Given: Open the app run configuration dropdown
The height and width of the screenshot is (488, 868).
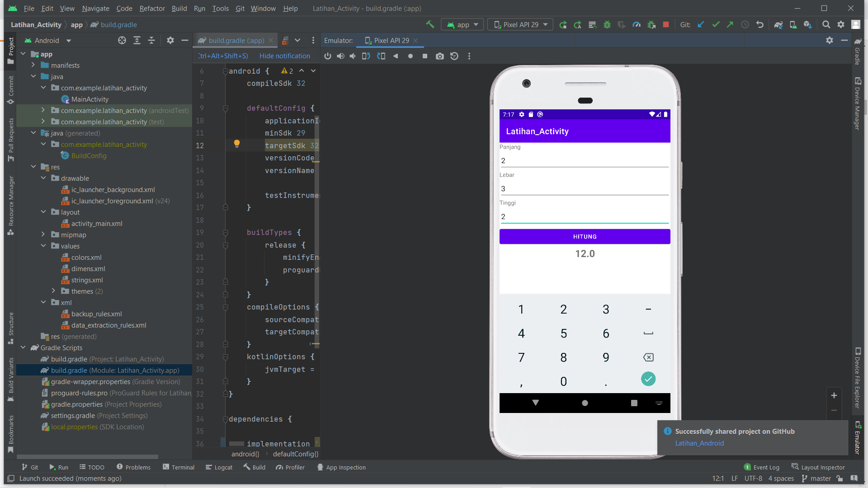Looking at the screenshot, I should click(x=462, y=24).
